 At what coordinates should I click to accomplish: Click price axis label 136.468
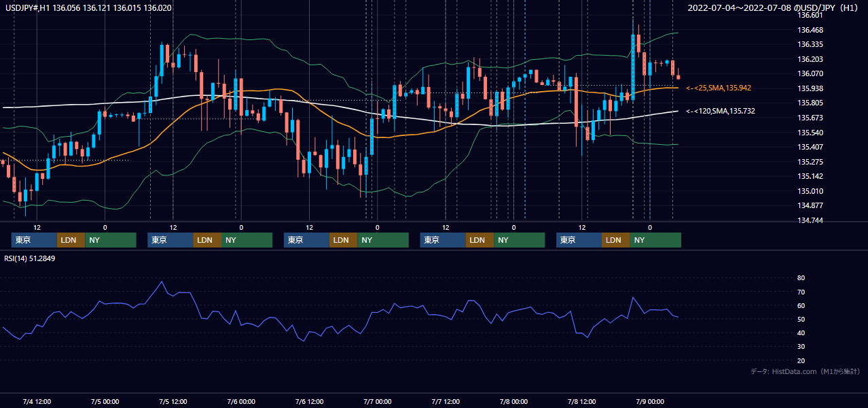click(812, 30)
